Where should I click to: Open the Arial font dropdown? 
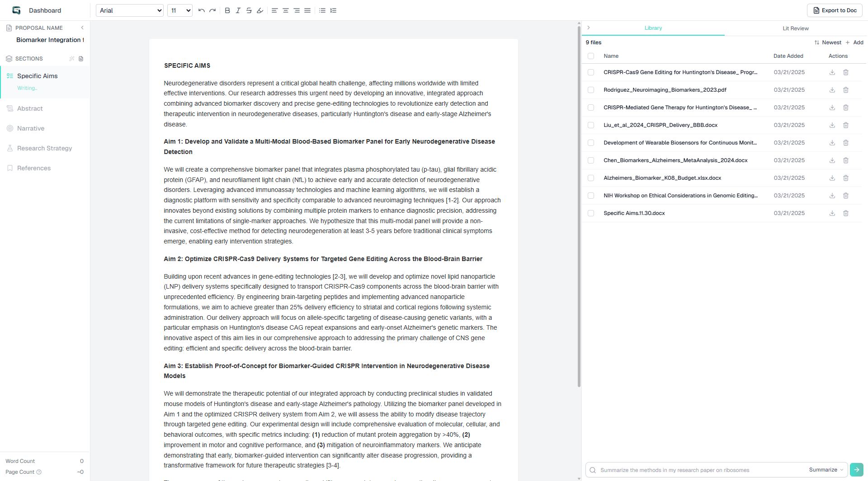[130, 10]
